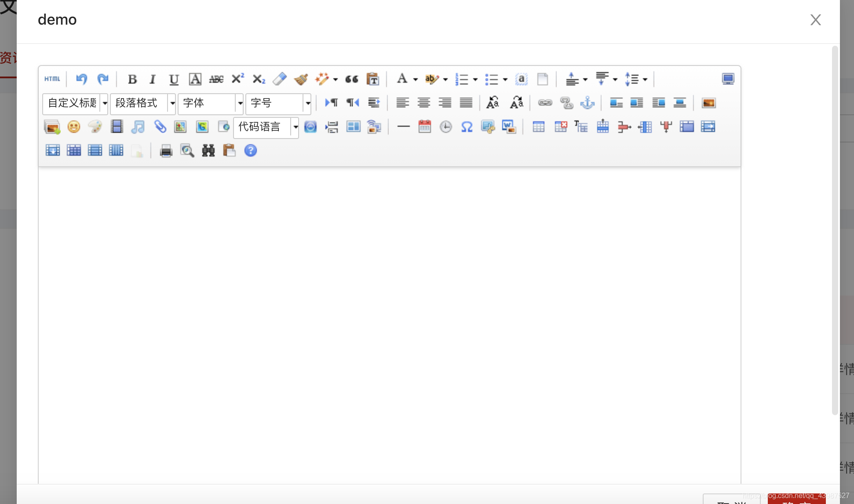Expand the ordered list style dropdown
The width and height of the screenshot is (854, 504).
[x=475, y=80]
